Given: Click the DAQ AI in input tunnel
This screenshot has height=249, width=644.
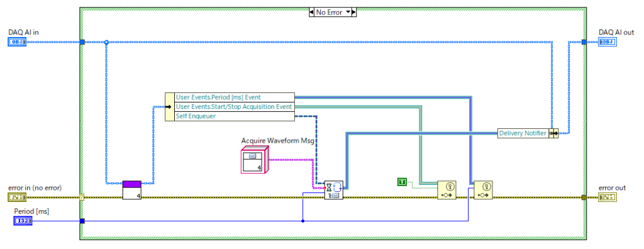Looking at the screenshot, I should [82, 42].
